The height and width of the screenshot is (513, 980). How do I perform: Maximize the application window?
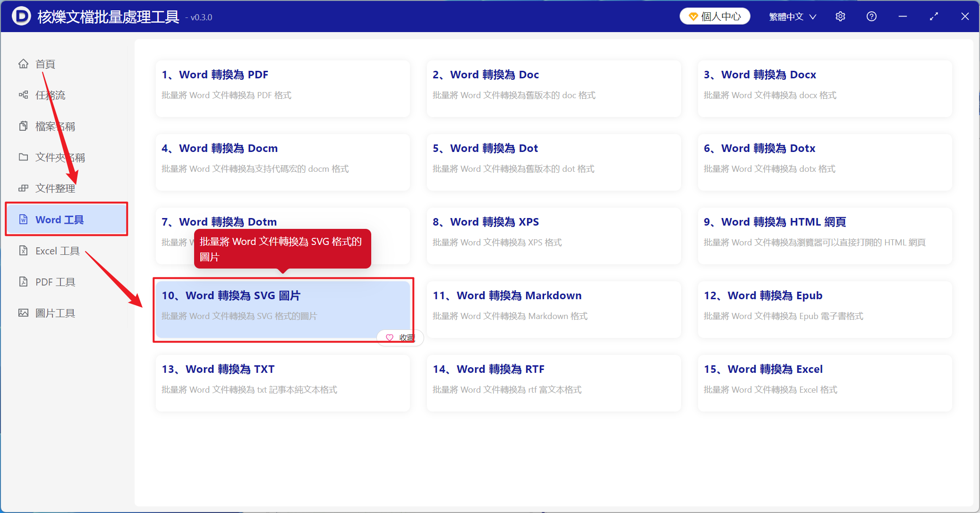(x=934, y=17)
